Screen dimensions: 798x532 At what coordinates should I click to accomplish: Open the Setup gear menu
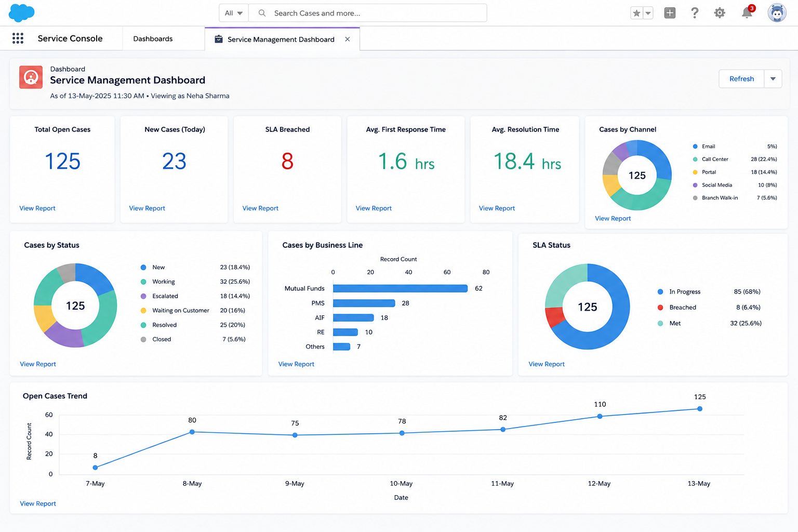click(x=720, y=13)
